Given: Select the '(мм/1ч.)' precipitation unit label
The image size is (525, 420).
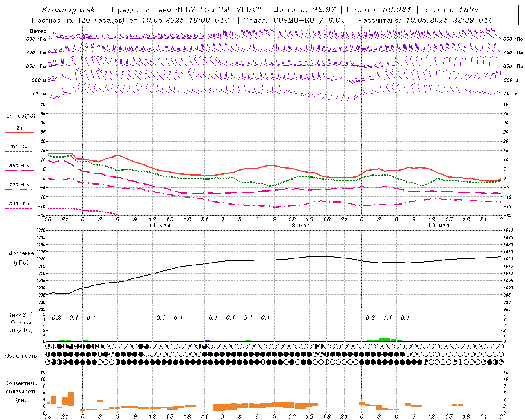Looking at the screenshot, I should pos(21,330).
